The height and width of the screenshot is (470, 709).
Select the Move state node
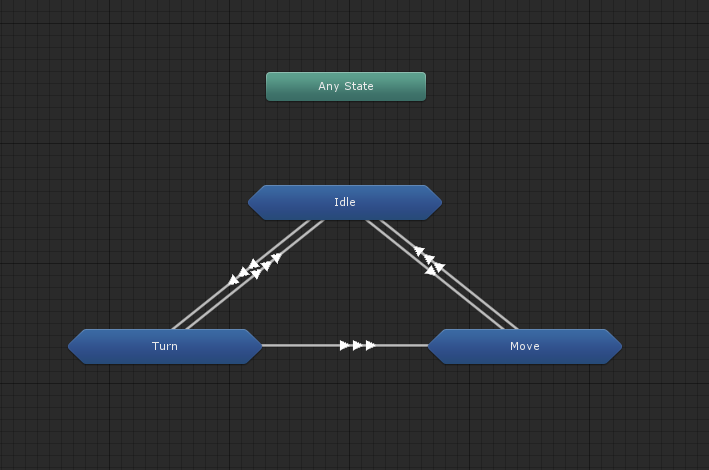[524, 346]
